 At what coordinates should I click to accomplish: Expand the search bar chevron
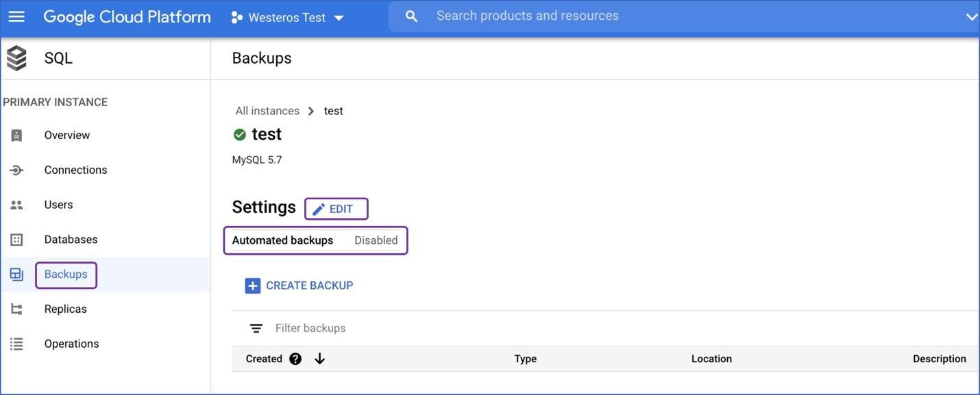click(971, 16)
